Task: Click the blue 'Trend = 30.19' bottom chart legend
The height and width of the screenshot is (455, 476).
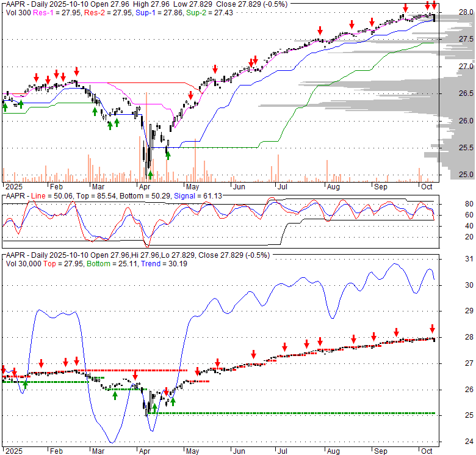Action: [x=164, y=264]
